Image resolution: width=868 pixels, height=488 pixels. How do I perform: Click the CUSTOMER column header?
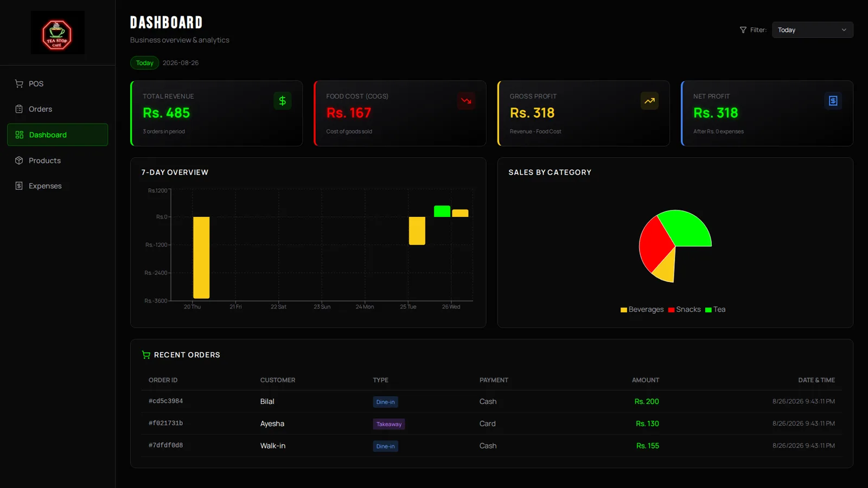pyautogui.click(x=278, y=380)
